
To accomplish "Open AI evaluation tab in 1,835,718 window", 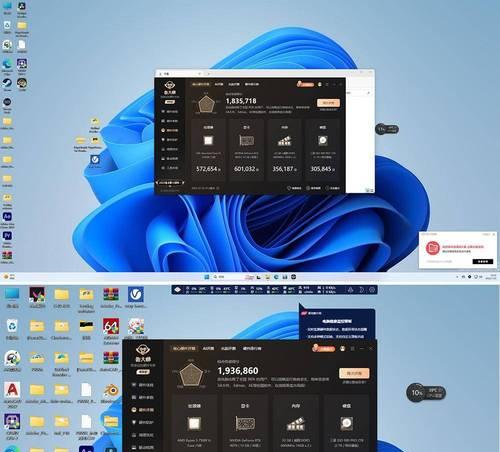I will [x=219, y=84].
